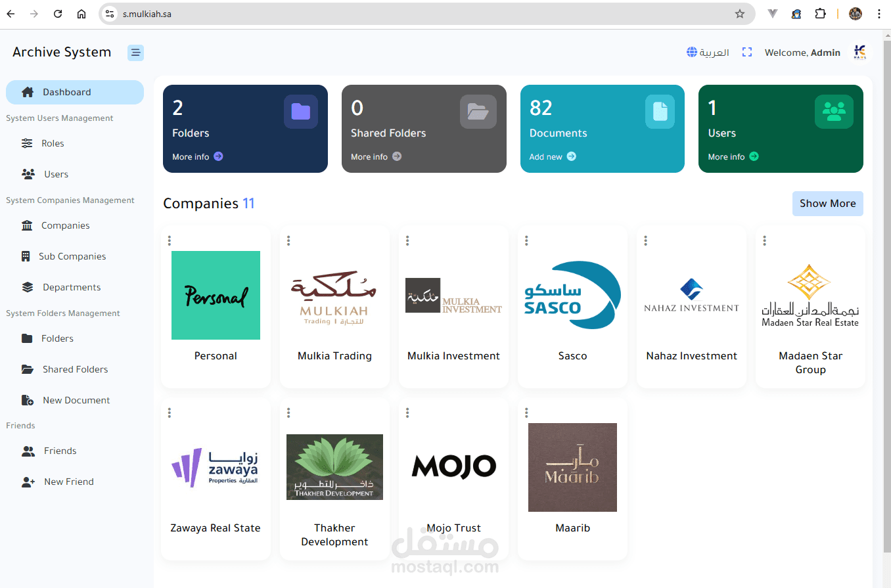
Task: Click the Departments layers icon
Action: (28, 287)
